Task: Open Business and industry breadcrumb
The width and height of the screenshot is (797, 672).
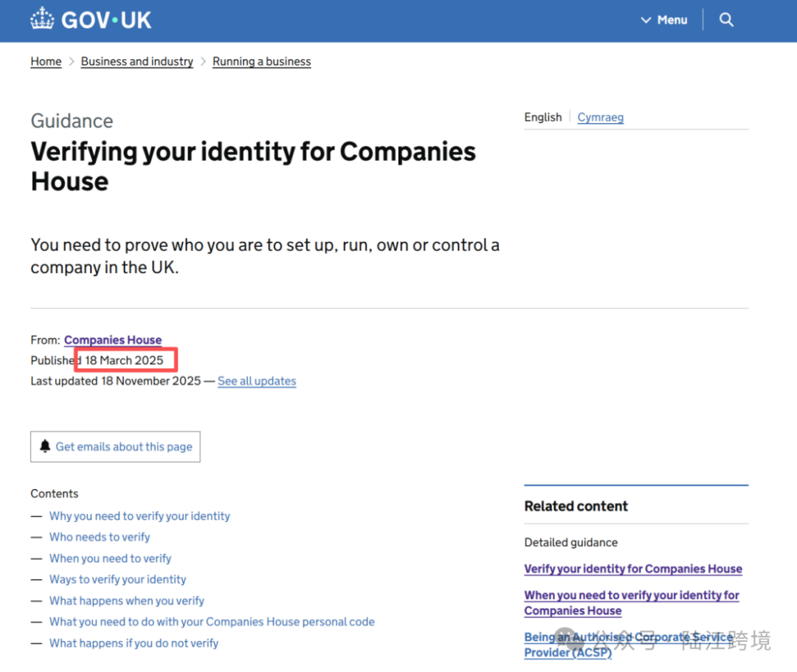Action: [x=137, y=61]
